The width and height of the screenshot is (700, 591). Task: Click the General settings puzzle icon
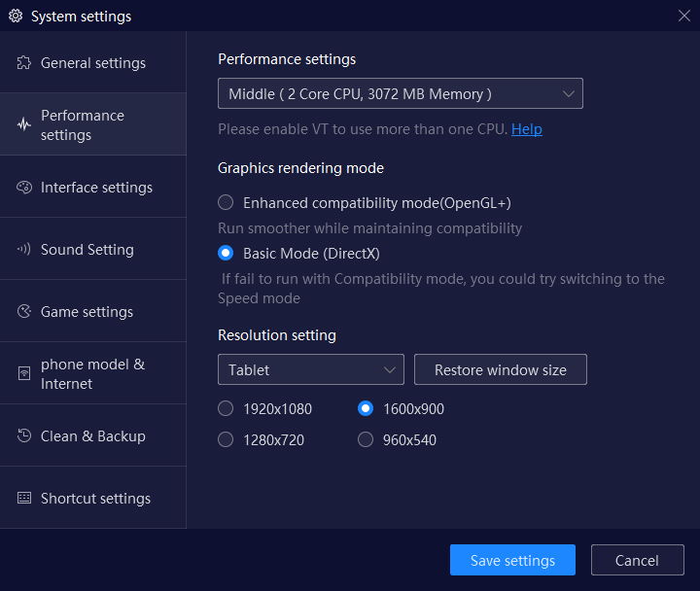coord(24,63)
